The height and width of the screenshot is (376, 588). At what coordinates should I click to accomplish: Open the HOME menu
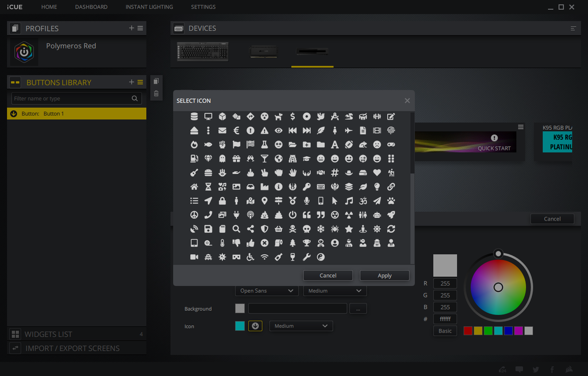(x=49, y=7)
